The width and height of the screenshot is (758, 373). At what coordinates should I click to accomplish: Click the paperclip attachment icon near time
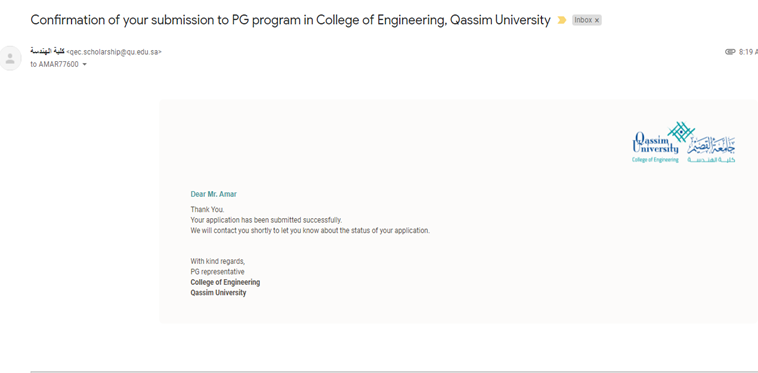coord(730,52)
